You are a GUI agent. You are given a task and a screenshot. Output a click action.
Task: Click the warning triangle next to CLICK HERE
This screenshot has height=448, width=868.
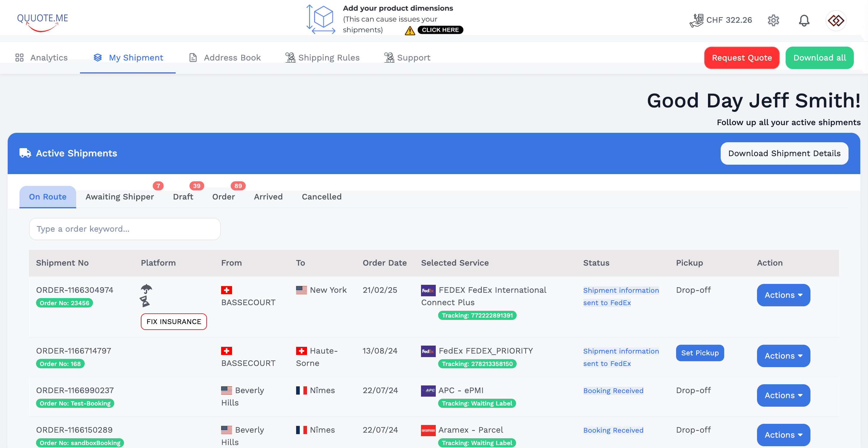(410, 30)
